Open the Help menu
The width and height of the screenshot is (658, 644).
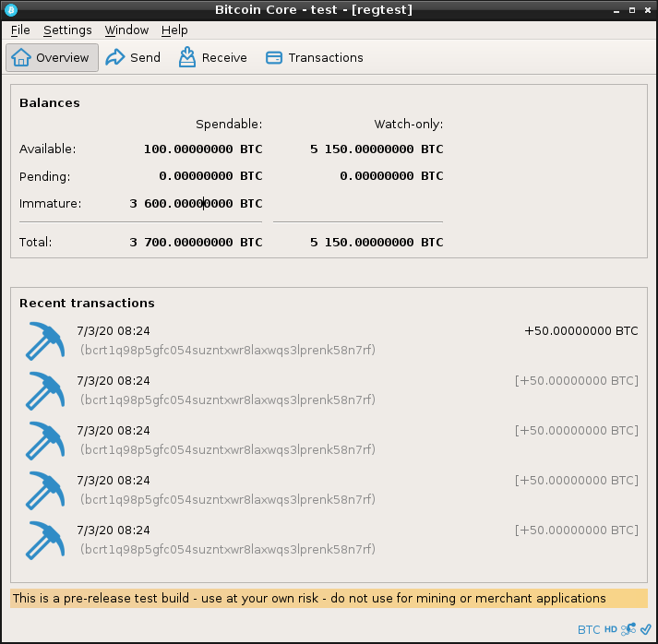[x=174, y=30]
